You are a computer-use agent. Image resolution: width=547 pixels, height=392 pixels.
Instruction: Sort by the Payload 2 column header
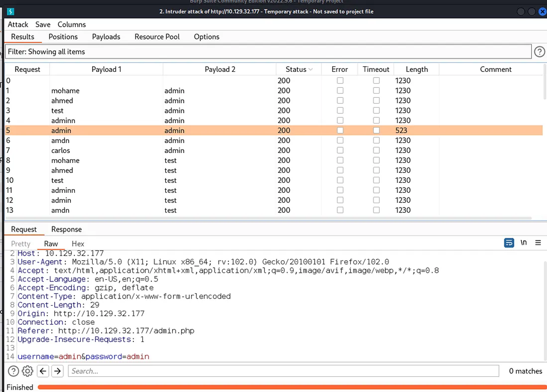point(220,69)
